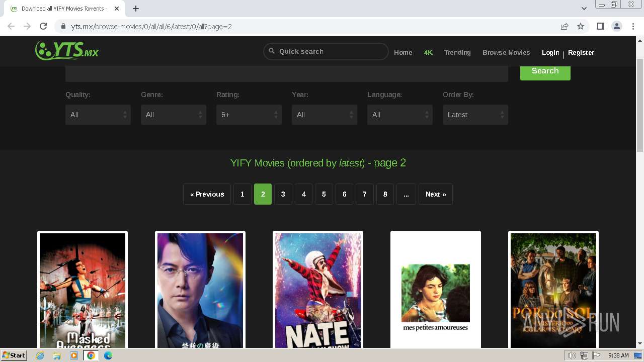Go back with browser back arrow
The width and height of the screenshot is (644, 362).
click(x=11, y=26)
